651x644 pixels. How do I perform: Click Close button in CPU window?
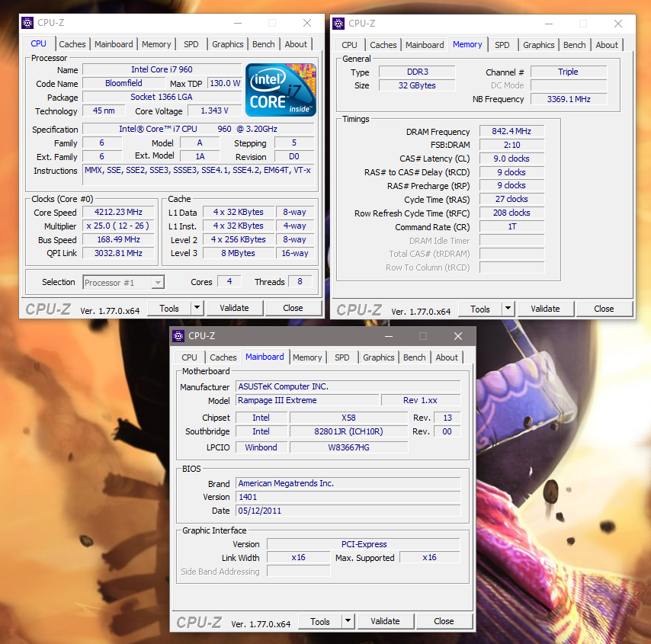click(x=293, y=308)
